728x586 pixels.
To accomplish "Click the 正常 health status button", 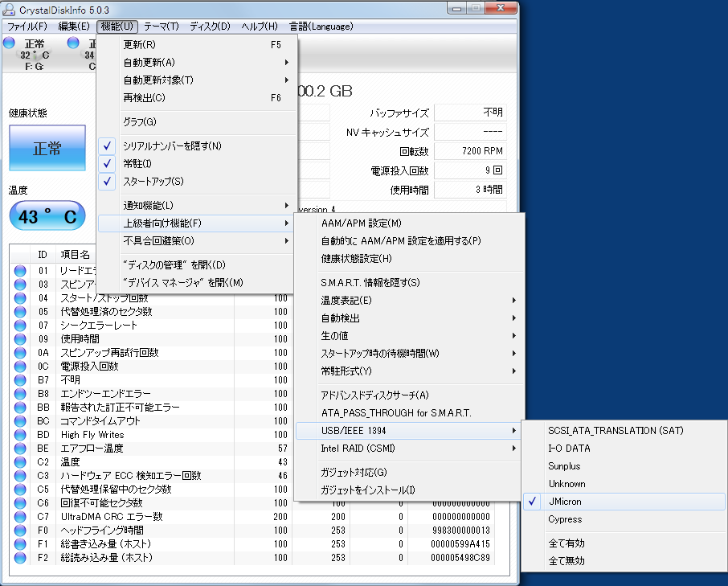I will (47, 149).
